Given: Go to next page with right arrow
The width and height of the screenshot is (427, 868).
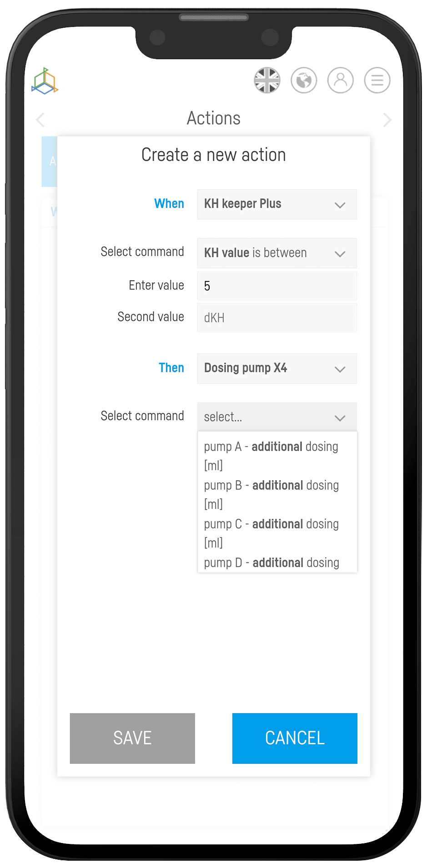Looking at the screenshot, I should [387, 120].
